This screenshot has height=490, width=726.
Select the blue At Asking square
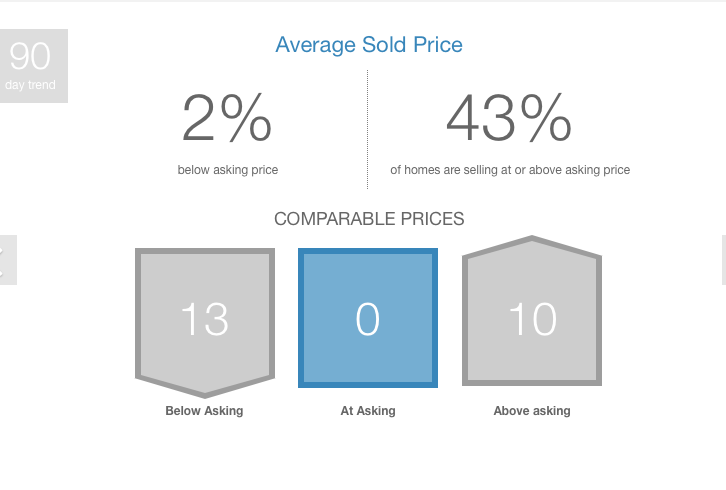(x=368, y=318)
